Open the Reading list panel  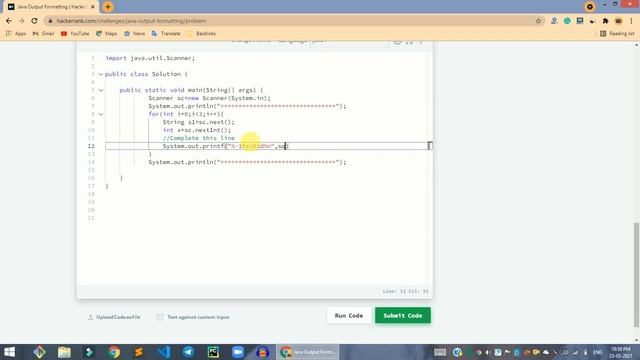[617, 33]
